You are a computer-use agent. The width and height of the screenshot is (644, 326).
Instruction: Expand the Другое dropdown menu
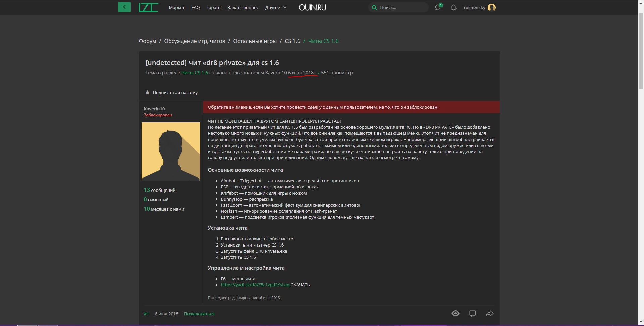click(276, 7)
